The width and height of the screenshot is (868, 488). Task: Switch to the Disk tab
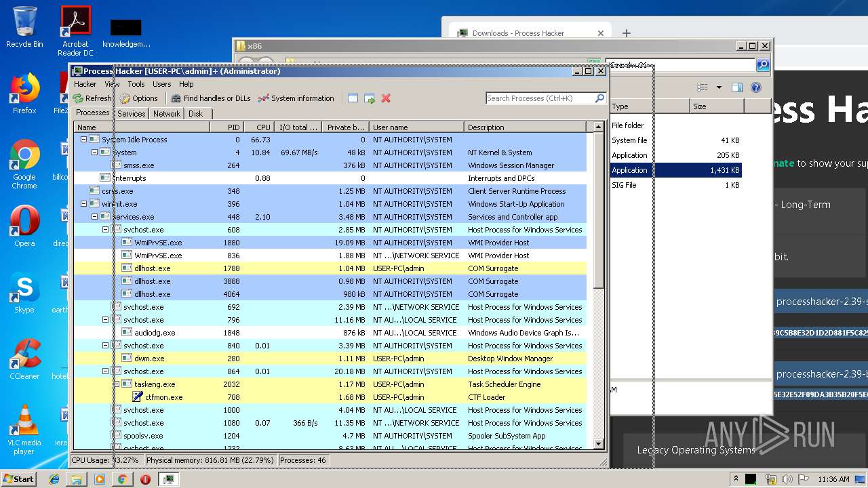click(195, 114)
